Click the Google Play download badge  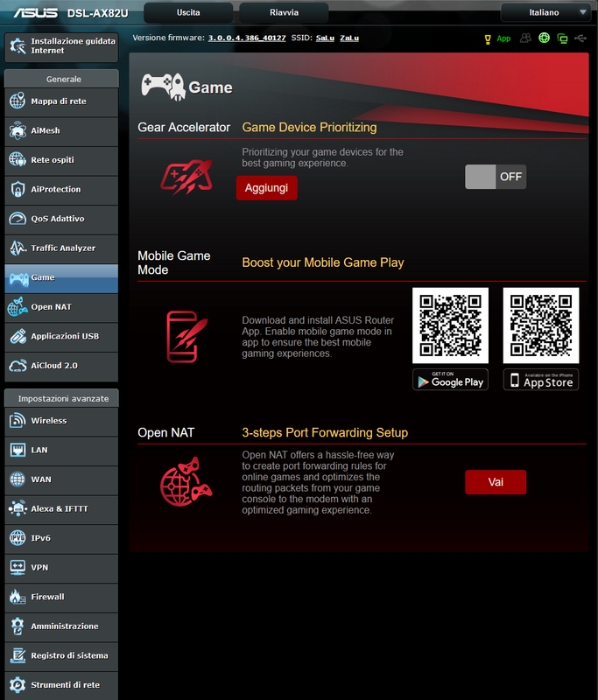pyautogui.click(x=450, y=380)
